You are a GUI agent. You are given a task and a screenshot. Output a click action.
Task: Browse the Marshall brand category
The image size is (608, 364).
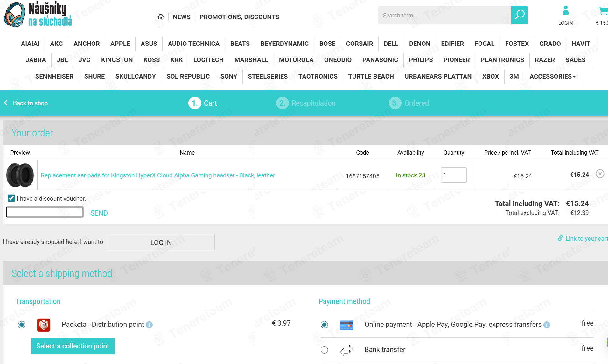pyautogui.click(x=251, y=60)
